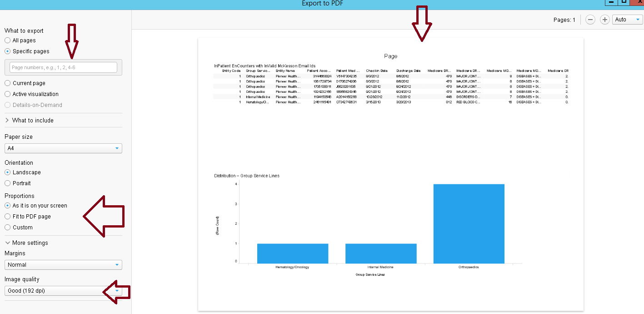Click the zoom in plus icon

pyautogui.click(x=604, y=20)
